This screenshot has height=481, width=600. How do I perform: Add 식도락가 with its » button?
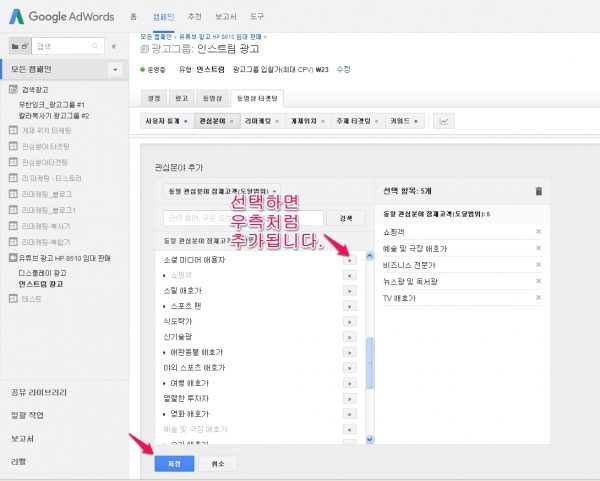point(349,322)
